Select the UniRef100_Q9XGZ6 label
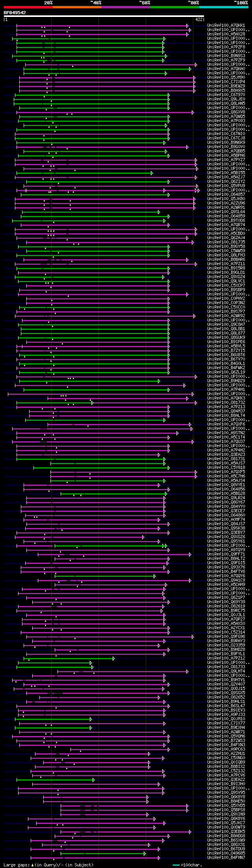Image resolution: width=252 pixels, height=868 pixels. click(x=226, y=537)
